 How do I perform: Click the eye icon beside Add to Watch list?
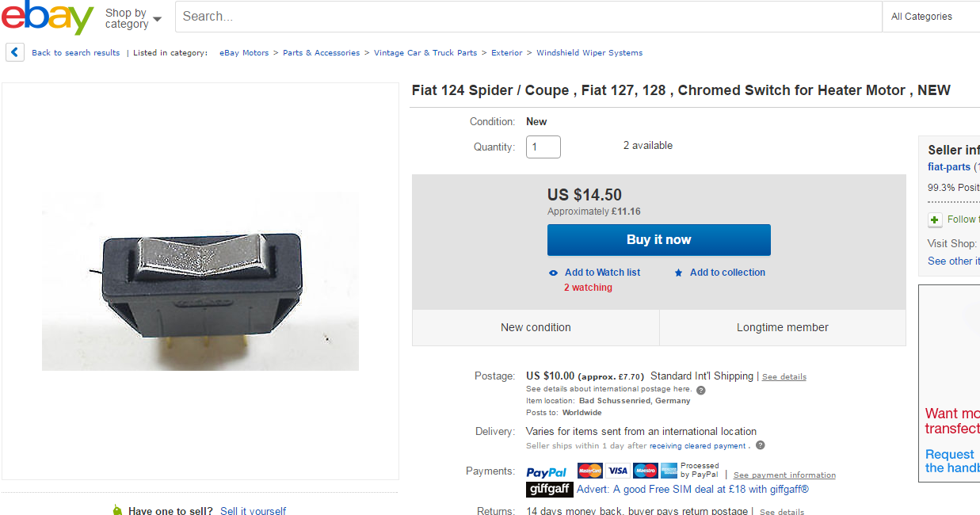[x=554, y=273]
